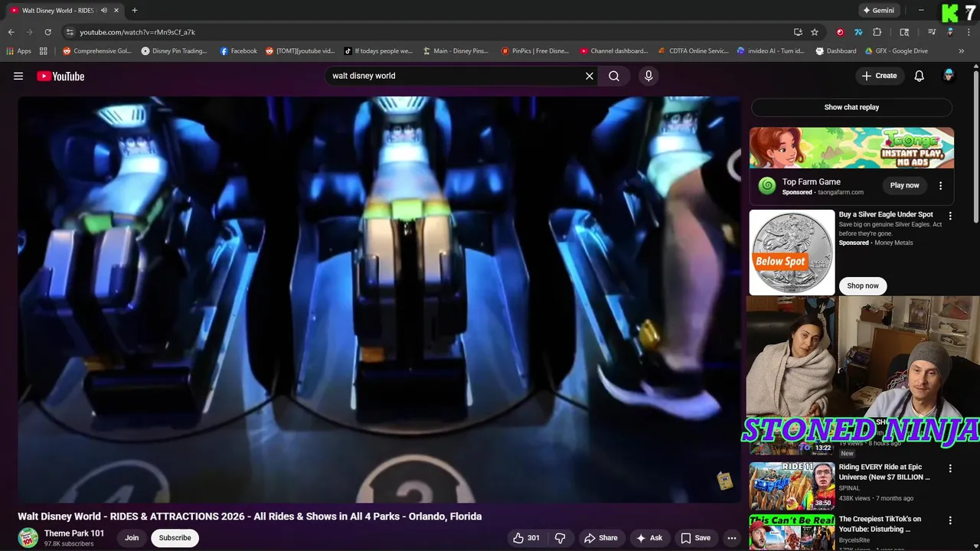The image size is (980, 551).
Task: Open YouTube notifications bell
Action: tap(920, 76)
